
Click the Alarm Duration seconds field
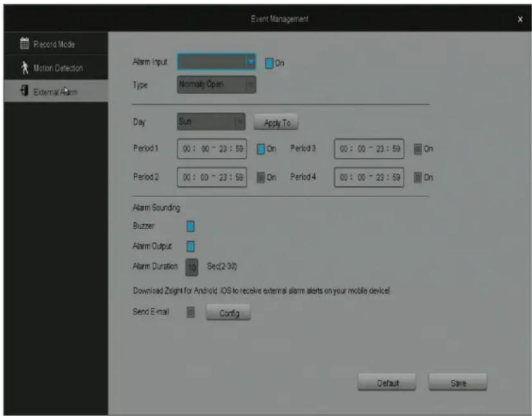(191, 268)
